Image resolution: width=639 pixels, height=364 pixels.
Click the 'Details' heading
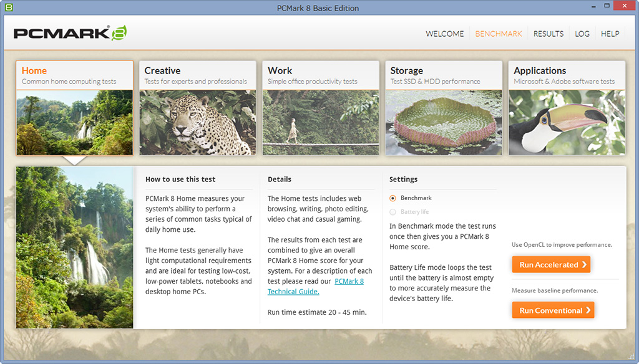tap(280, 179)
